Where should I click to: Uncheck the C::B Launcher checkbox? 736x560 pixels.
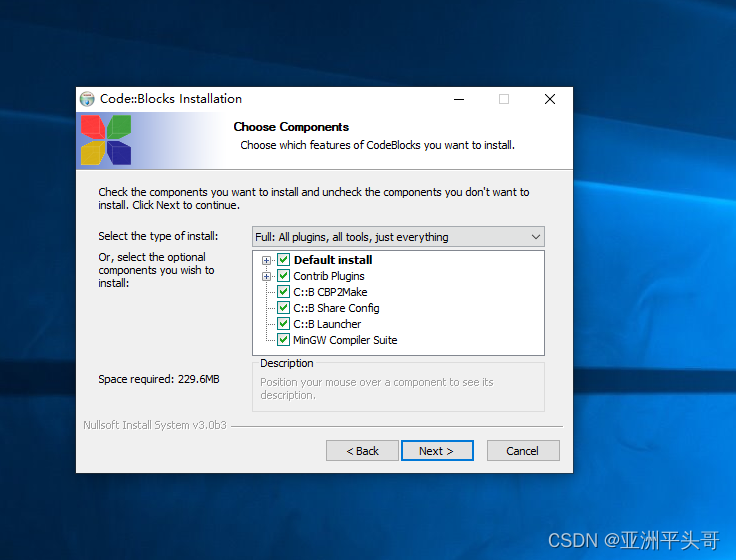pos(283,323)
